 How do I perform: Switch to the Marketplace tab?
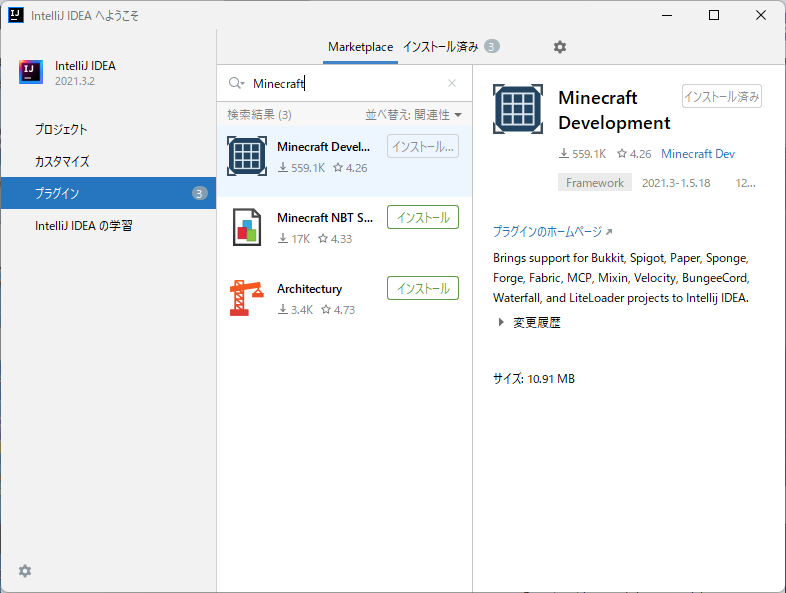pos(360,47)
